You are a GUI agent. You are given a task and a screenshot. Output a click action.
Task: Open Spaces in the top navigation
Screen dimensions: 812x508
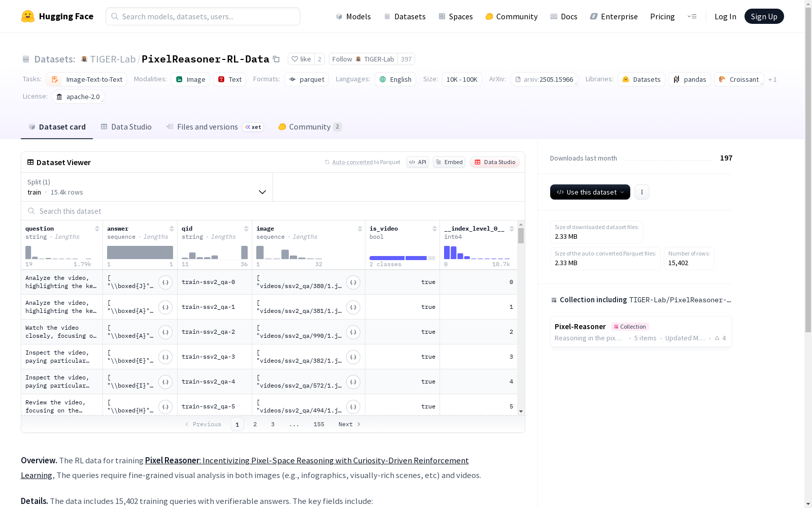click(x=455, y=16)
